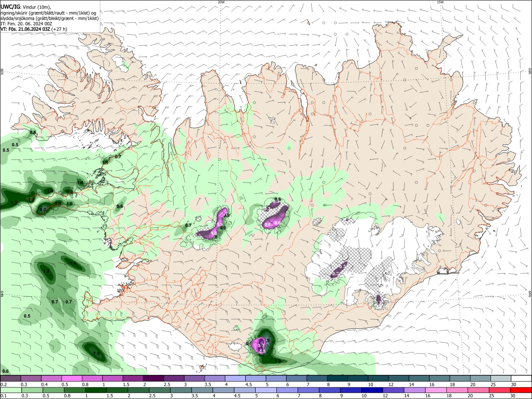Viewport: 532px width, 399px height.
Task: Click the '12' label on the lower rain scale
Action: (385, 396)
